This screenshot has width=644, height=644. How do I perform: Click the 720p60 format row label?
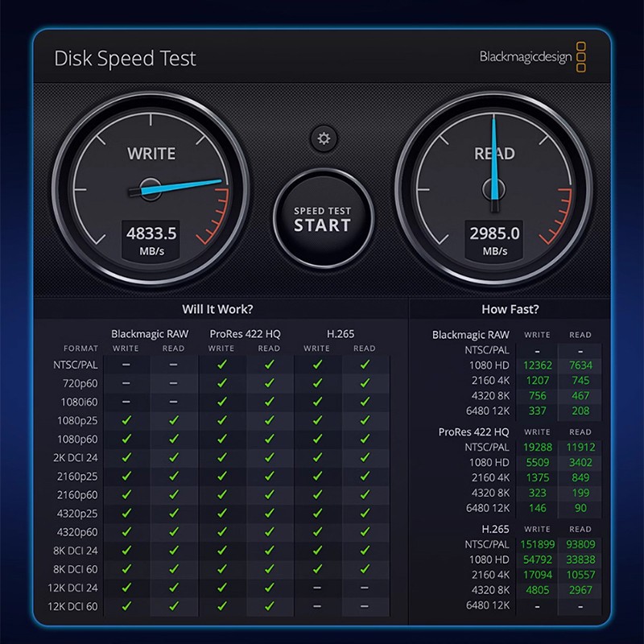[x=80, y=383]
